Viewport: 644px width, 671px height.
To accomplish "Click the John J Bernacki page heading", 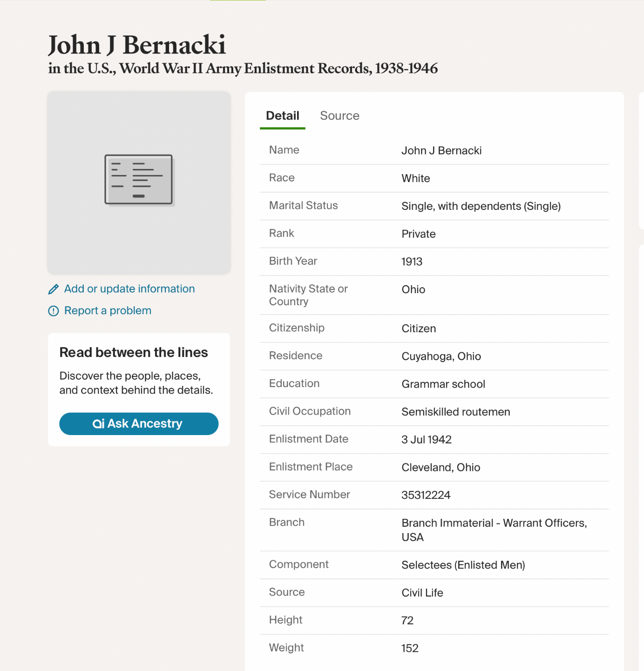I will (x=137, y=45).
